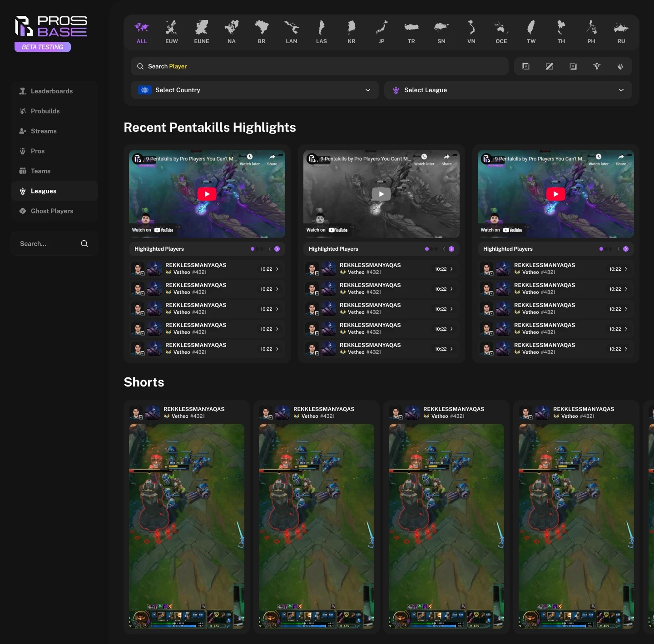The width and height of the screenshot is (654, 644).
Task: Click Watch later on the second pentakill video
Action: 424,160
